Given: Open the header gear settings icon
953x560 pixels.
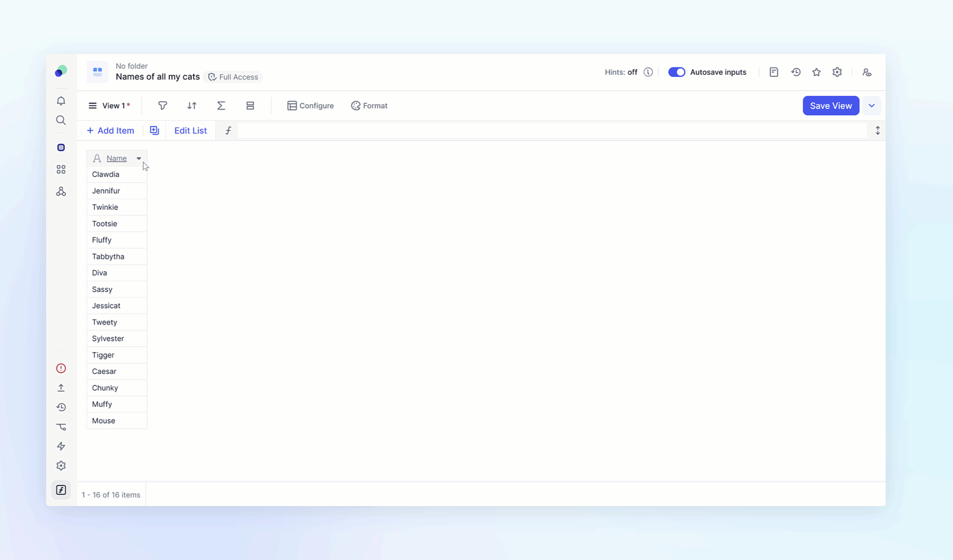Looking at the screenshot, I should [x=837, y=73].
